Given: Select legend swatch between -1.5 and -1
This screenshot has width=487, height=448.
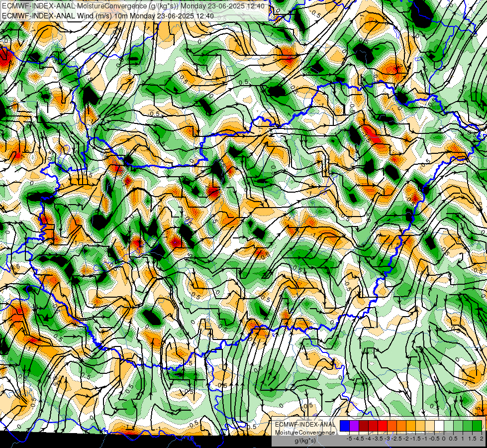Looking at the screenshot, I should tap(420, 426).
